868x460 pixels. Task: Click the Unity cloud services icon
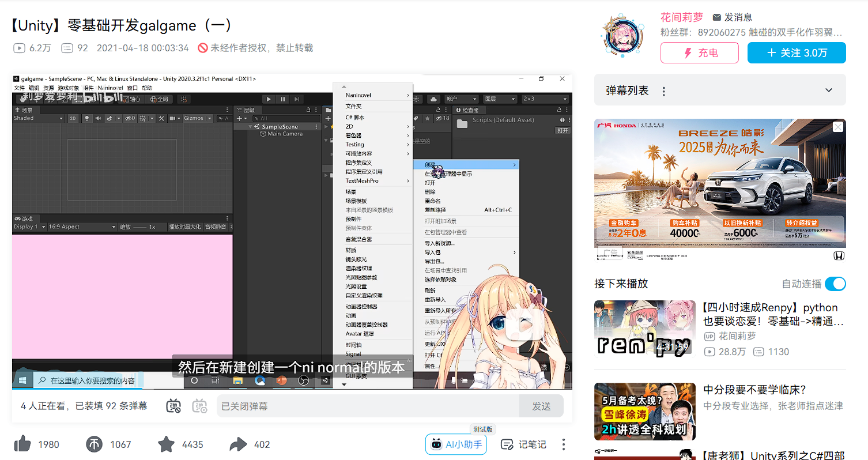point(433,99)
